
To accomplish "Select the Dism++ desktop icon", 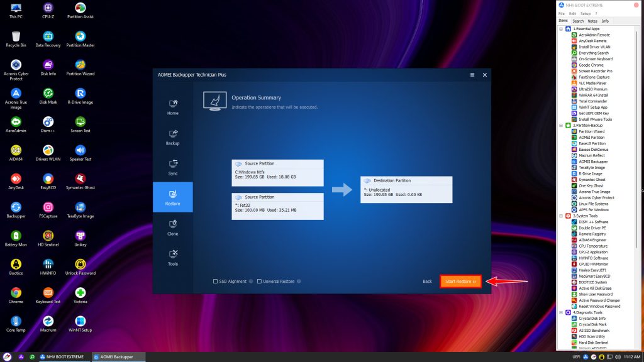I will click(x=48, y=125).
